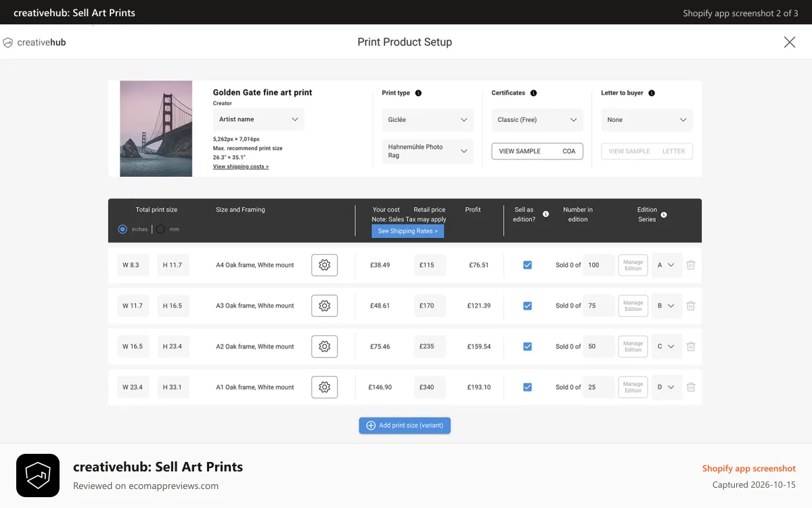Viewport: 812px width, 508px height.
Task: Open settings gear for A2 Oak frame row
Action: [x=324, y=346]
